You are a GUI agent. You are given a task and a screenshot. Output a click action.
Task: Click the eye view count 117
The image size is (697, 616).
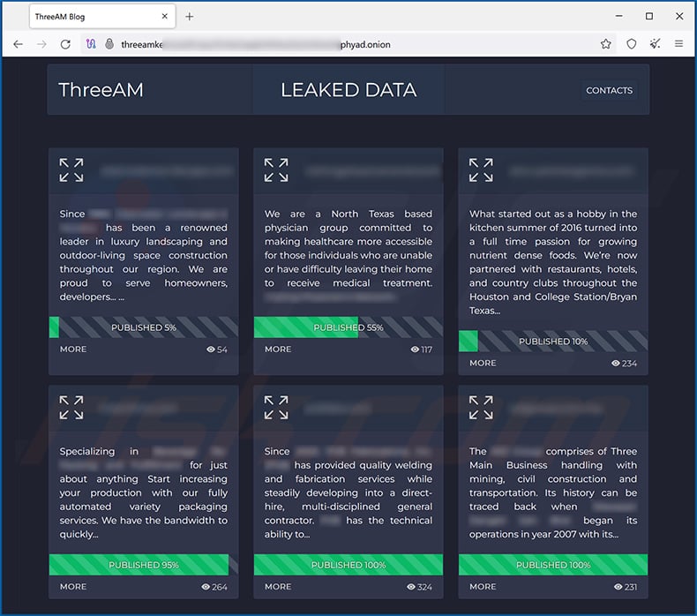click(x=422, y=349)
